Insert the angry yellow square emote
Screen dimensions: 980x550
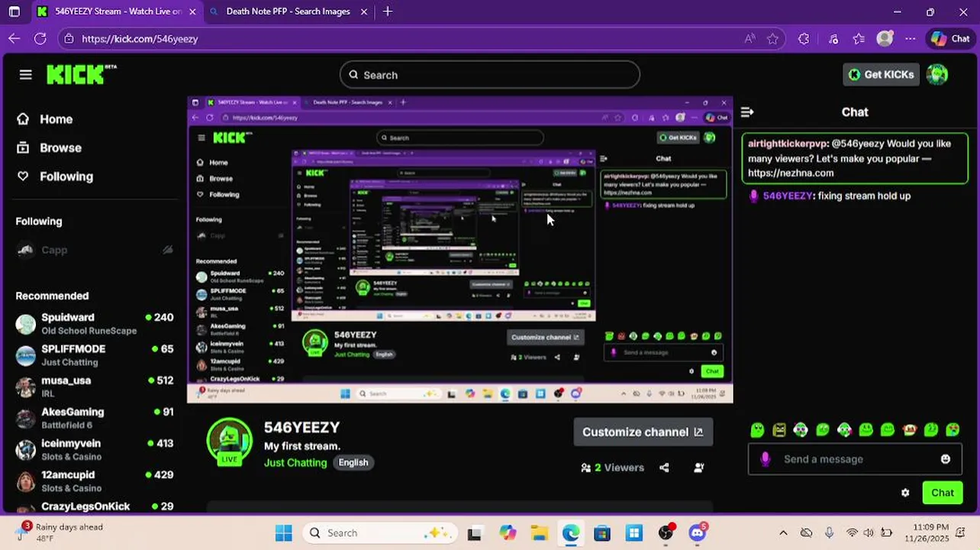point(779,430)
